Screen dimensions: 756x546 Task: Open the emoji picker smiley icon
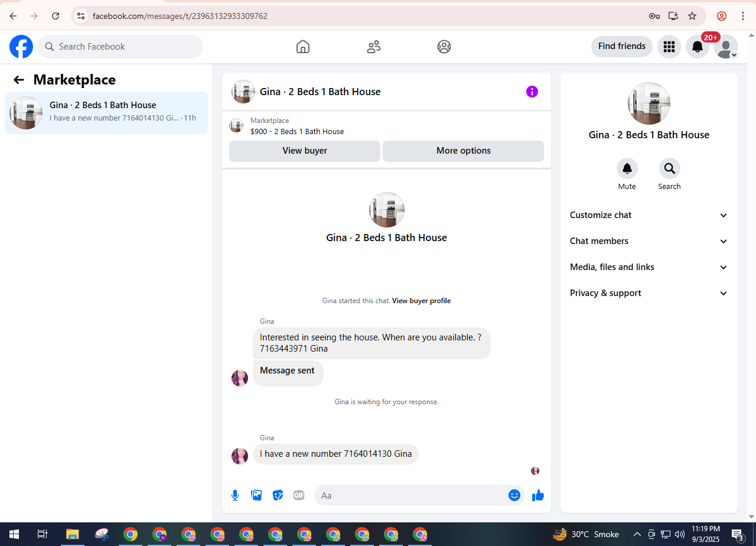click(x=514, y=495)
